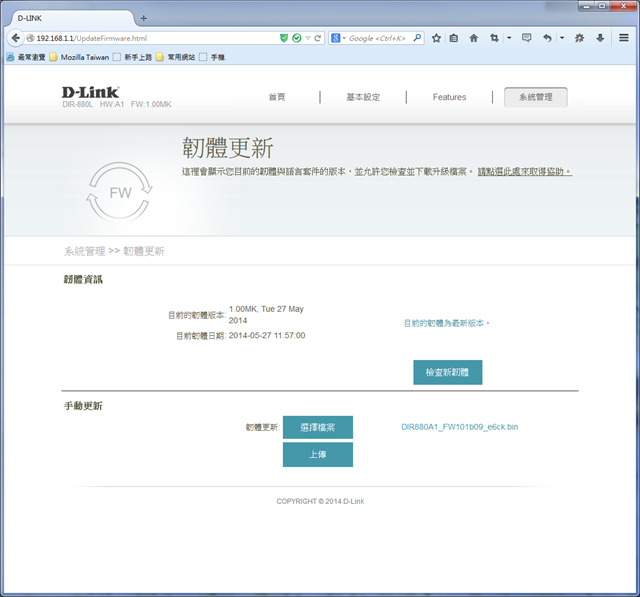Image resolution: width=640 pixels, height=597 pixels.
Task: Open the chat bubble toolbar icon
Action: 527,38
